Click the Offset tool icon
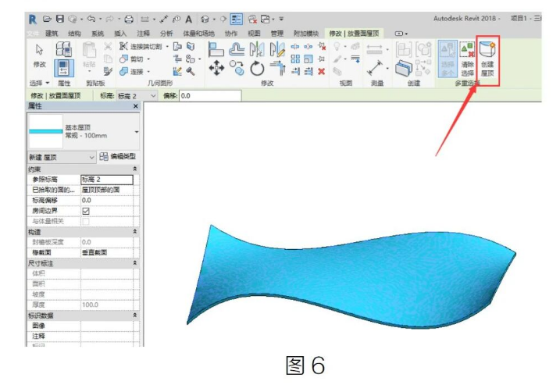Image resolution: width=560 pixels, height=392 pixels. [237, 49]
